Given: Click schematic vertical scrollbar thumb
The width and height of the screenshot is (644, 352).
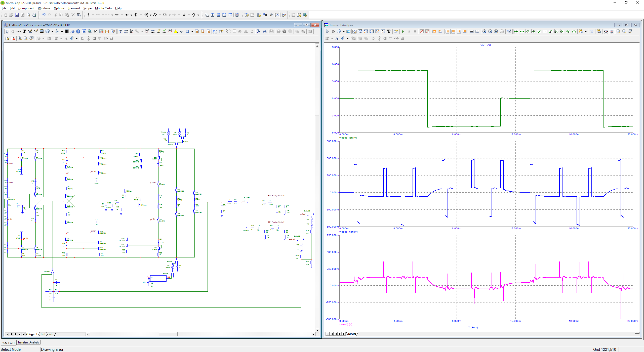Looking at the screenshot, I should pyautogui.click(x=317, y=138).
